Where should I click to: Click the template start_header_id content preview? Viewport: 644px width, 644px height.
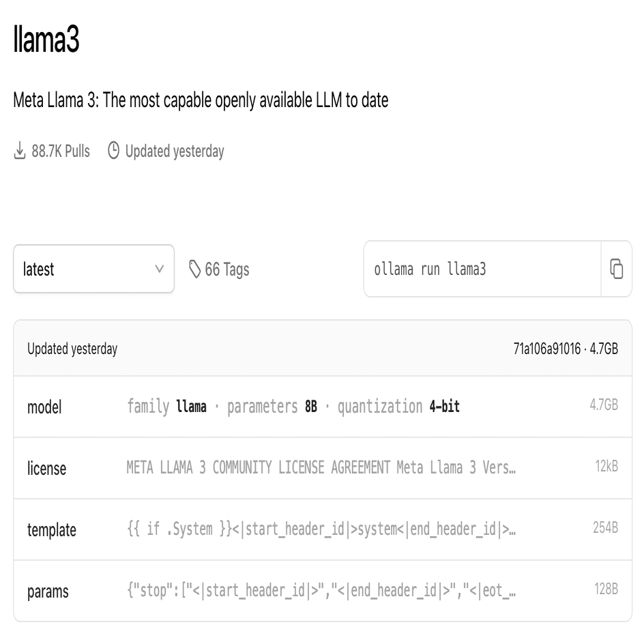321,529
